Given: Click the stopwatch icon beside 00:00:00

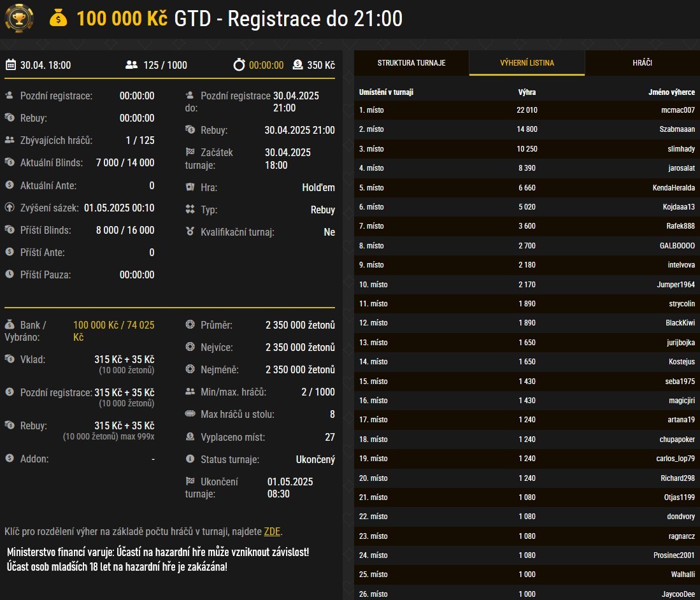Looking at the screenshot, I should pos(239,65).
